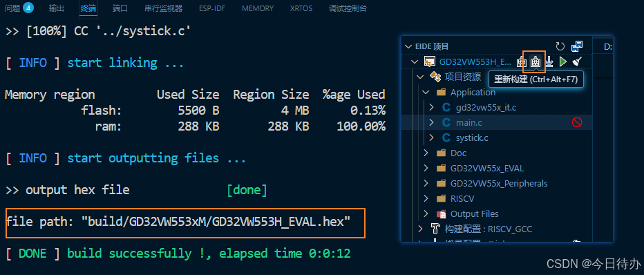
Task: Click the project icon beside GD32VW553H_E...
Action: [430, 62]
